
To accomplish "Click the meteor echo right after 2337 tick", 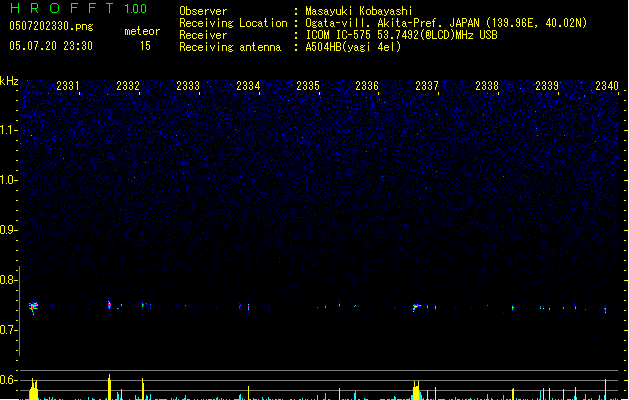I will point(416,308).
